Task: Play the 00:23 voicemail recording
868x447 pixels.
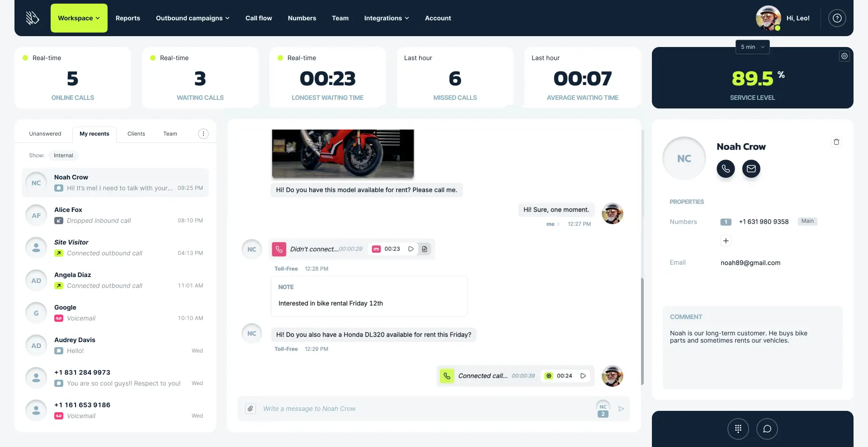Action: [411, 249]
